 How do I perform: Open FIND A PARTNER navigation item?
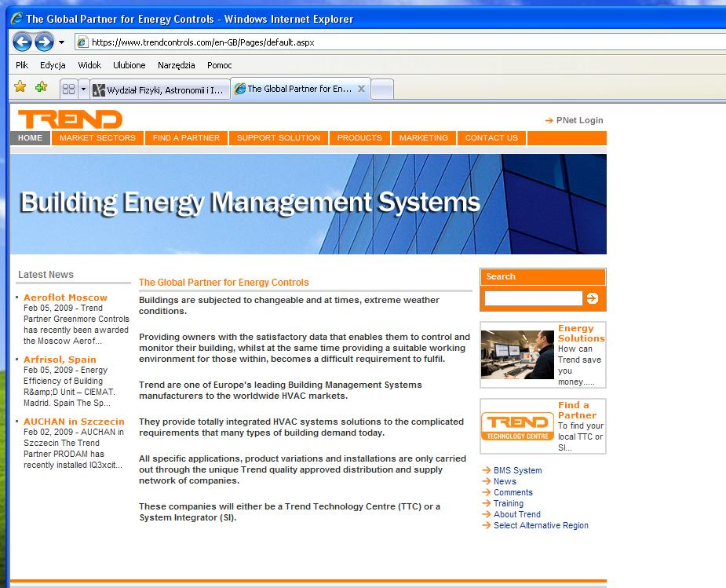click(186, 138)
